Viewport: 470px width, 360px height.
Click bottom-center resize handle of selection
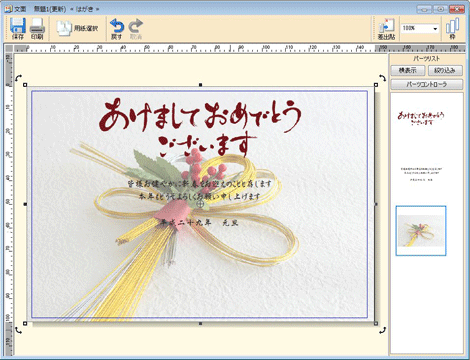click(200, 323)
